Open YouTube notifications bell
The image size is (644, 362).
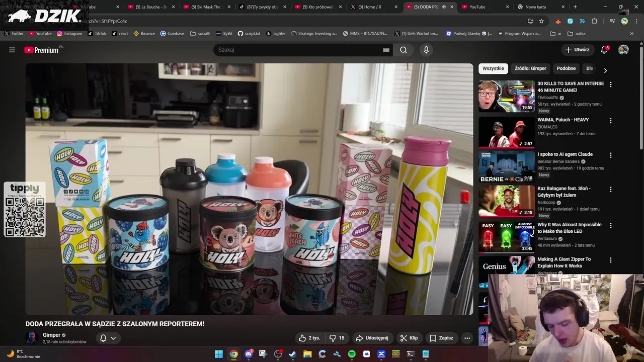604,50
